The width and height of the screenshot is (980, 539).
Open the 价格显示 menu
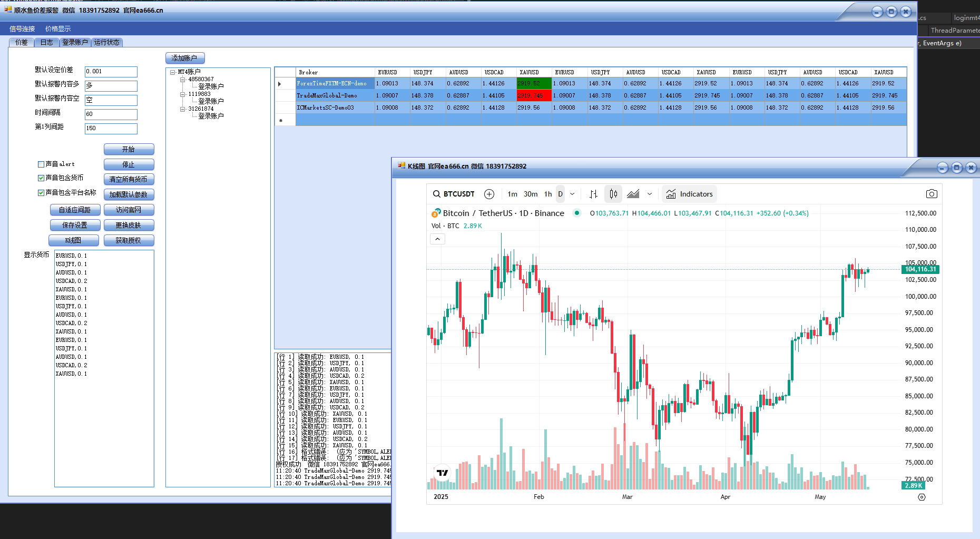point(58,29)
